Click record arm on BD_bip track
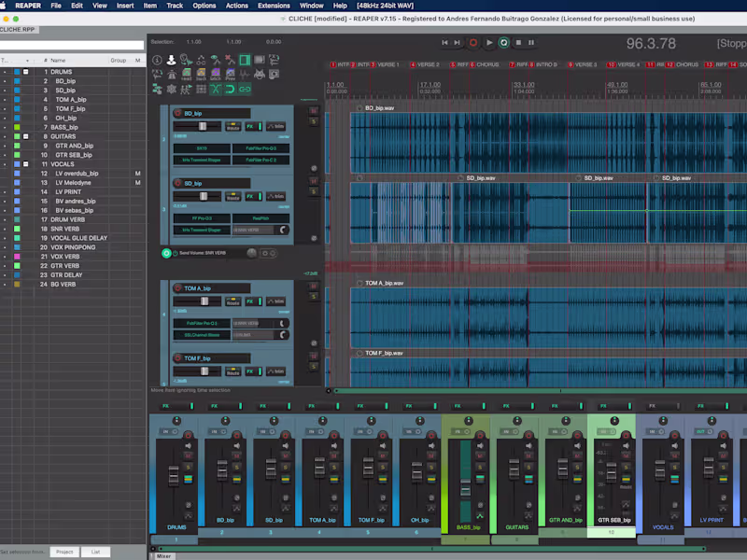Image resolution: width=747 pixels, height=560 pixels. [177, 113]
